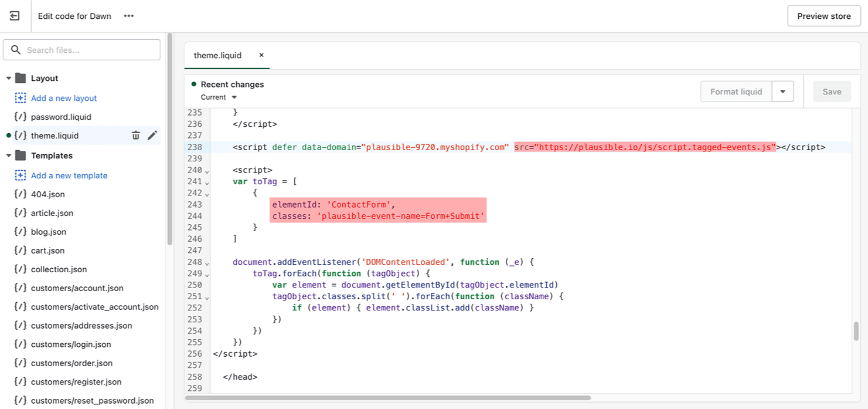Click line number 238 in gutter

pyautogui.click(x=195, y=147)
